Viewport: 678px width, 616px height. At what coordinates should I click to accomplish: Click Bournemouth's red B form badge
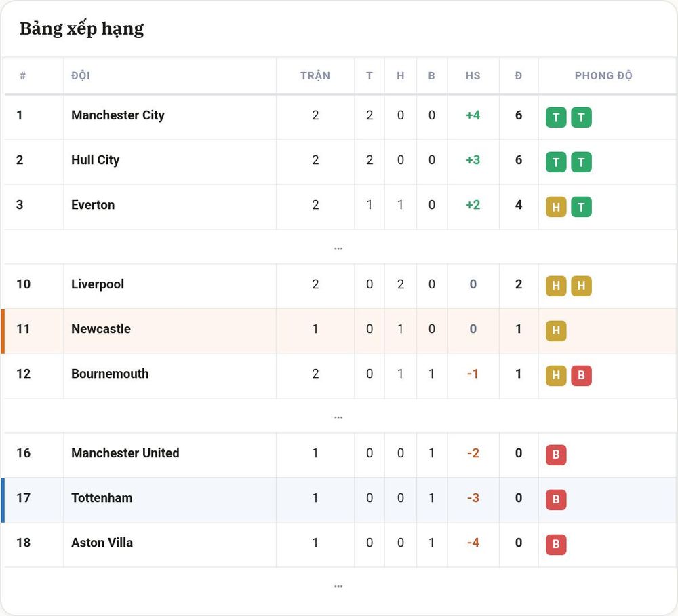click(x=581, y=375)
